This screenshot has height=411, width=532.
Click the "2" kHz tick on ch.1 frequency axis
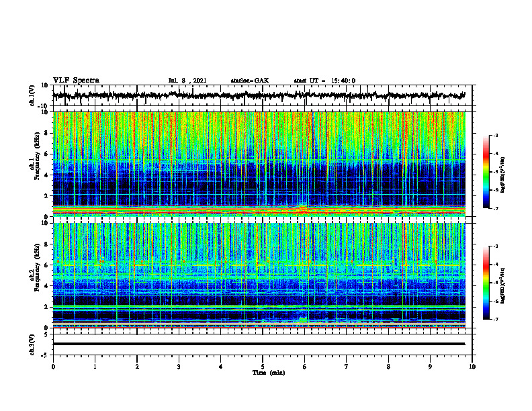click(x=47, y=195)
